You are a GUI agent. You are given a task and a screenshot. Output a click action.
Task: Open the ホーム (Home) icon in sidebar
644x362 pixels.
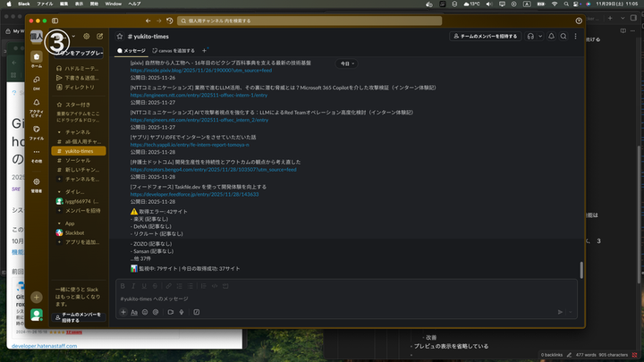(x=37, y=60)
